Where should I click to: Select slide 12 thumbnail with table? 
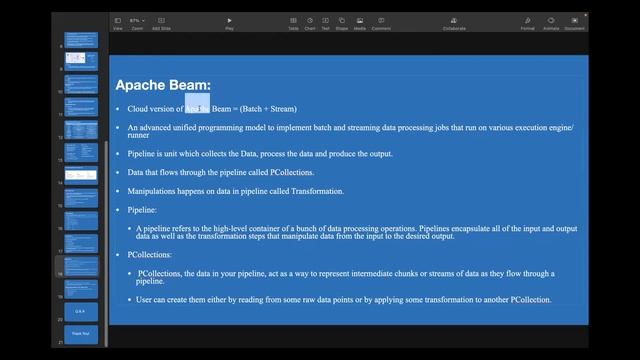(81, 130)
